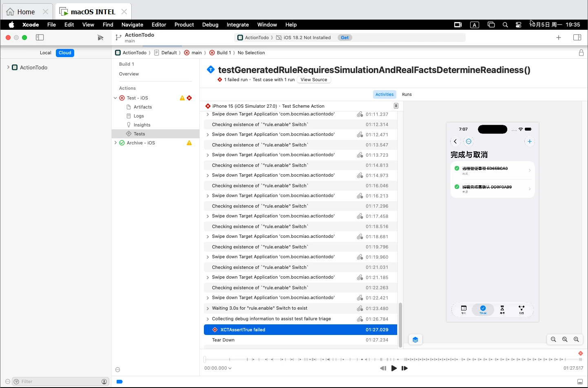Toggle the navigator sidebar icon
The height and width of the screenshot is (388, 588).
pyautogui.click(x=40, y=38)
